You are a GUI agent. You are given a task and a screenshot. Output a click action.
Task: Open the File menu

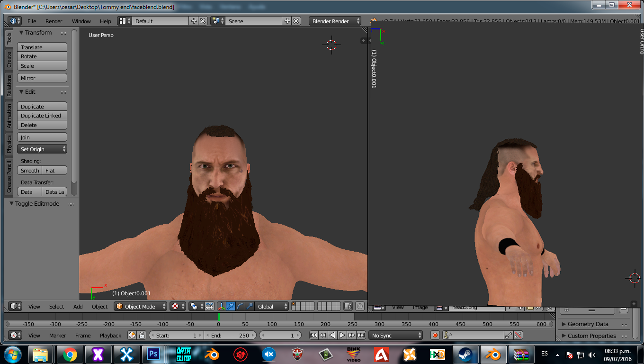32,21
